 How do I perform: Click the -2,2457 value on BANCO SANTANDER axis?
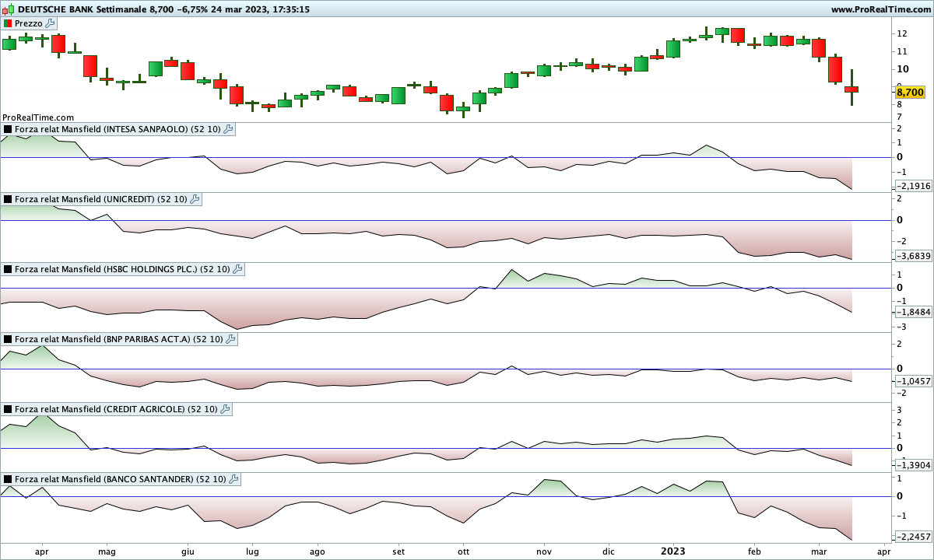[x=913, y=537]
